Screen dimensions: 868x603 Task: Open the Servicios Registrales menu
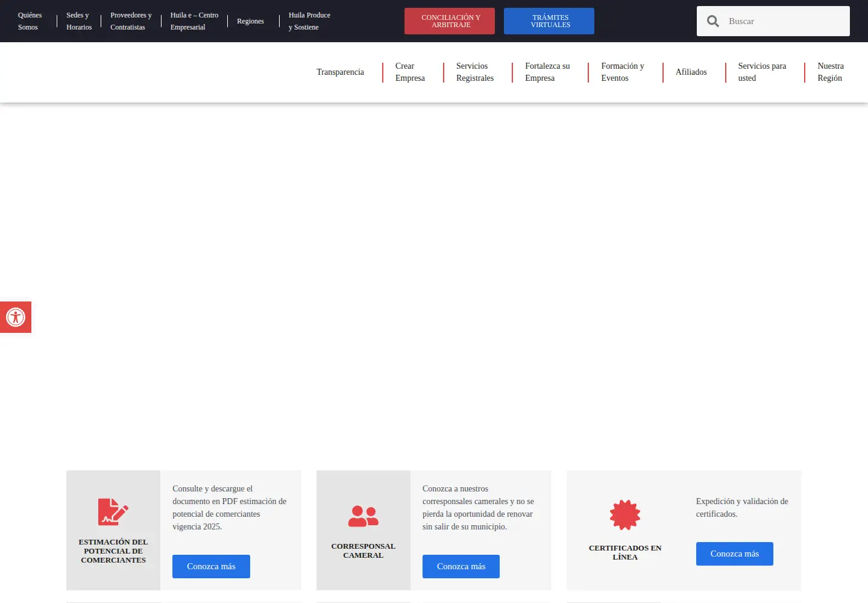475,72
